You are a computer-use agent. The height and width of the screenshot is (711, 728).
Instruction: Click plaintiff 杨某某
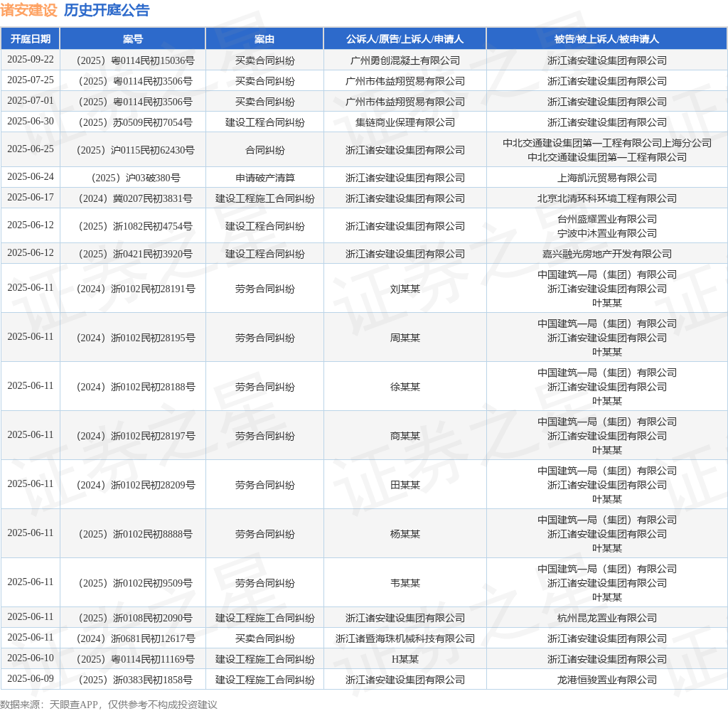pos(405,534)
